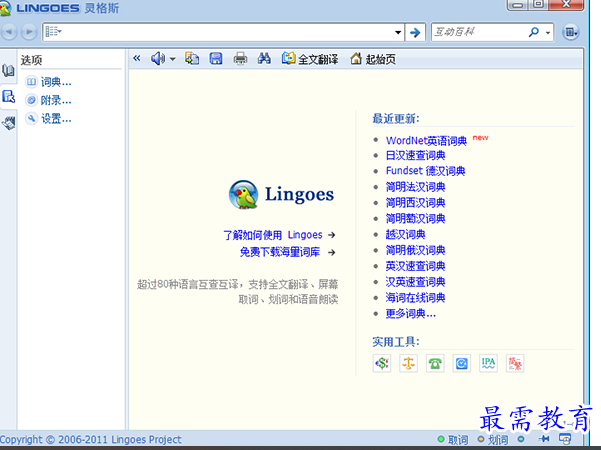The width and height of the screenshot is (601, 450).
Task: Open find with the binoculars icon
Action: click(x=264, y=59)
